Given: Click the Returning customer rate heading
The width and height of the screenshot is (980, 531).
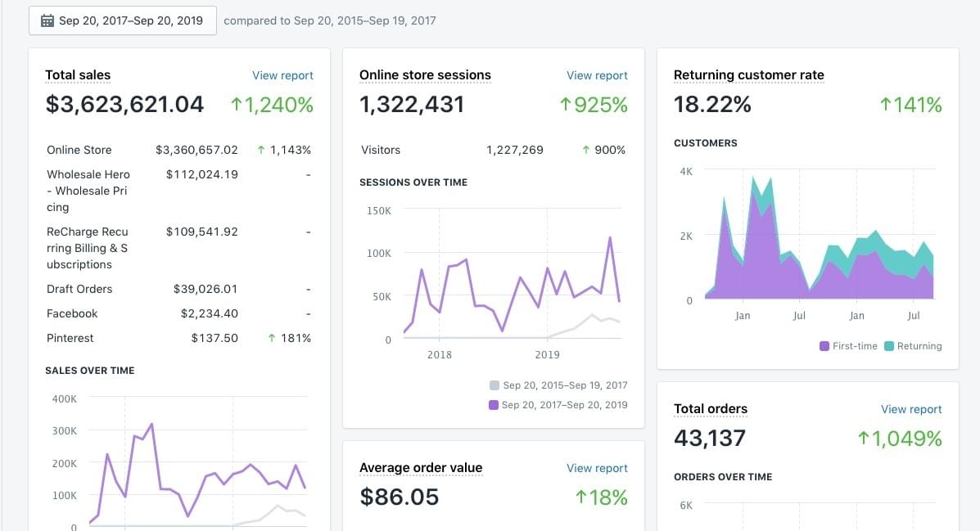Looking at the screenshot, I should point(748,75).
